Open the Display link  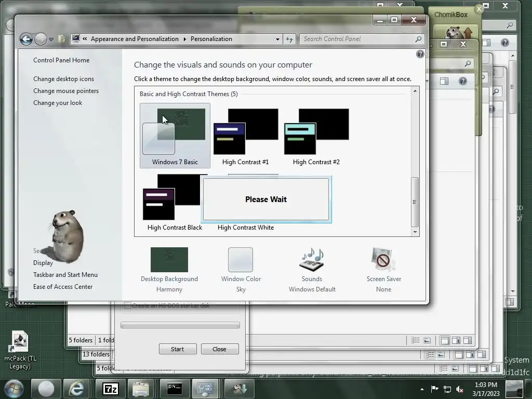[43, 262]
